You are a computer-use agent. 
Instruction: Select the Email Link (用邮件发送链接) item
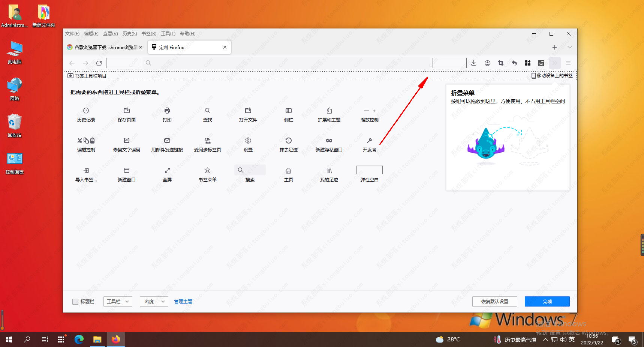[167, 145]
